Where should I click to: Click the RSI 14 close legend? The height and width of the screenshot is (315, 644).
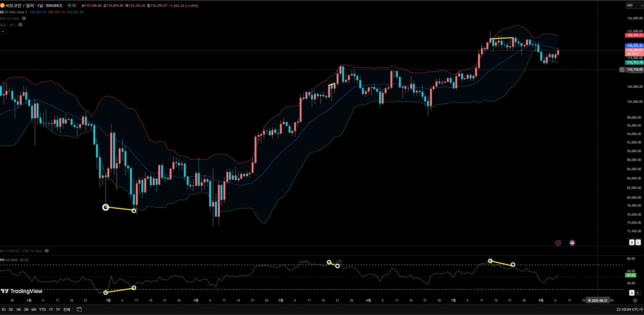[x=9, y=260]
